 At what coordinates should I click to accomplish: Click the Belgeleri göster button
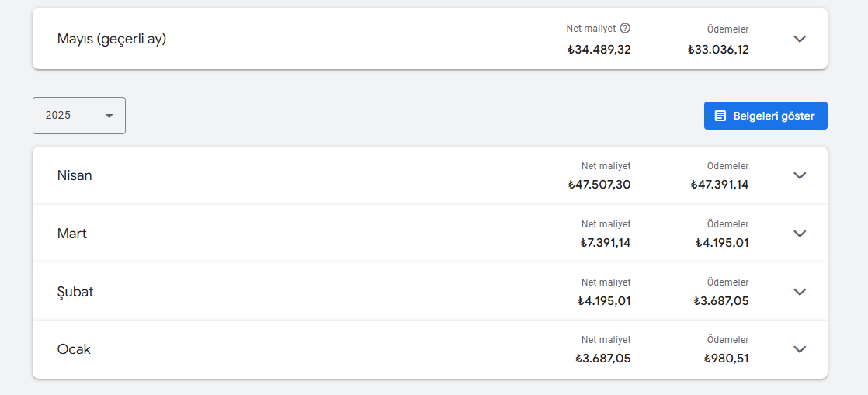(766, 116)
